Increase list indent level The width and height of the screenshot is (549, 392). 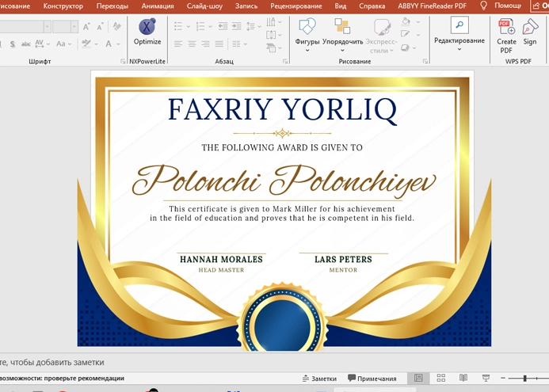point(237,26)
